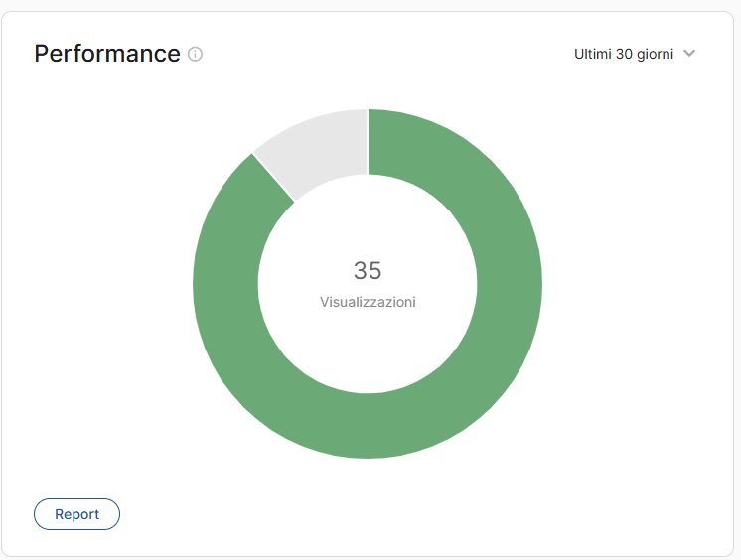Click the left arc of the green ring
741x560 pixels.
tap(225, 284)
